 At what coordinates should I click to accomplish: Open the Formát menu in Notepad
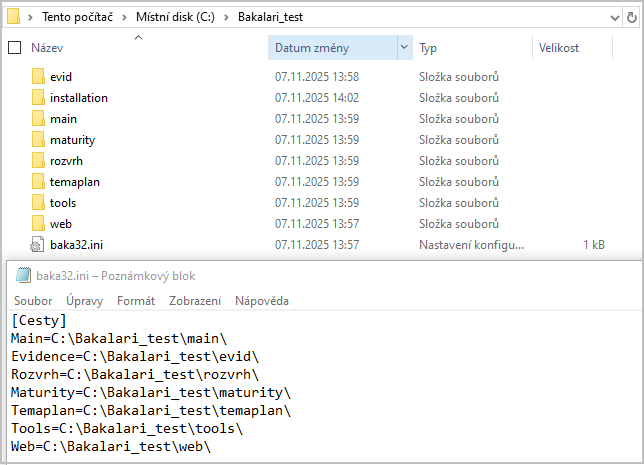click(x=136, y=301)
